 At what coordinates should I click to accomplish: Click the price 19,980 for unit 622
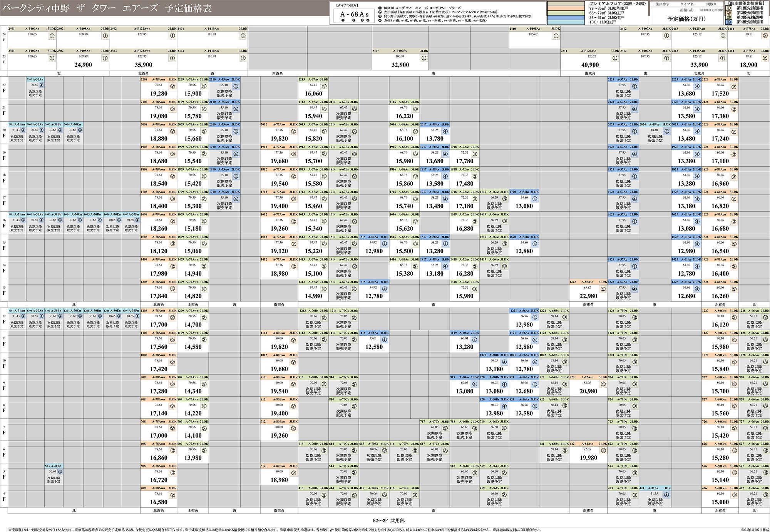pos(588,458)
